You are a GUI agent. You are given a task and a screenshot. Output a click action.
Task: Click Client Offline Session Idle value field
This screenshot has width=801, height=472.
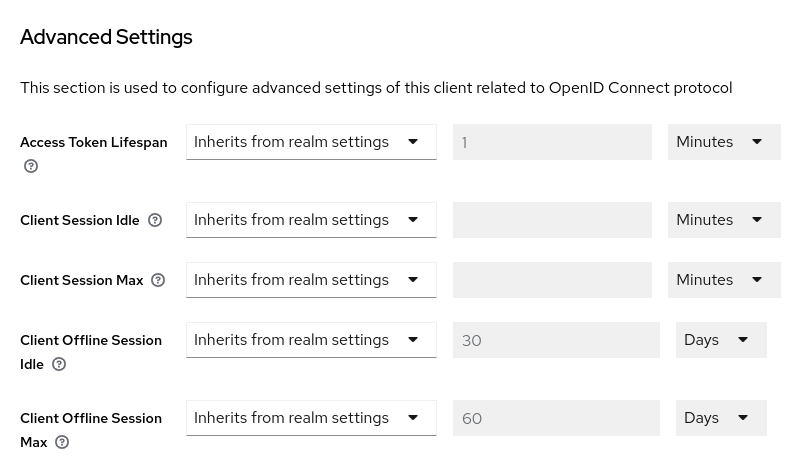[556, 340]
